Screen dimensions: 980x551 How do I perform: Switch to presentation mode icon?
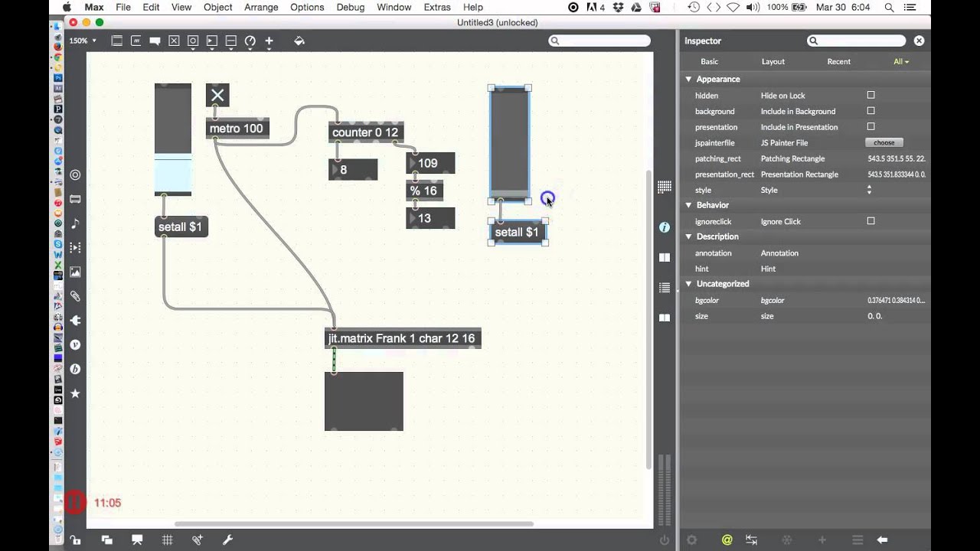pos(137,540)
